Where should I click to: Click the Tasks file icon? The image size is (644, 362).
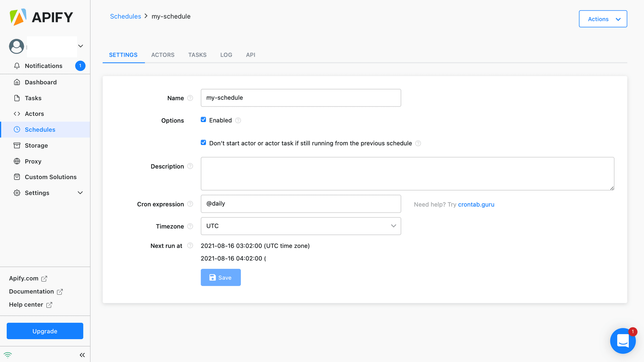tap(17, 98)
